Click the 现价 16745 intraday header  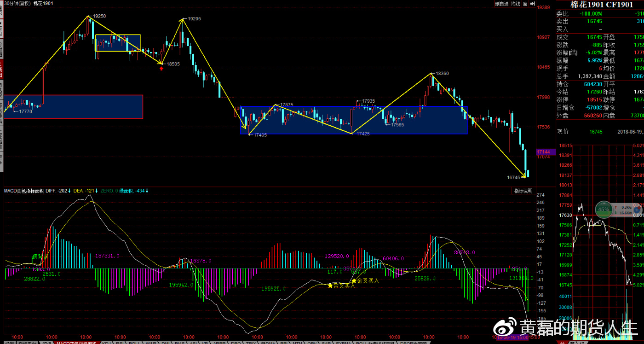point(581,132)
